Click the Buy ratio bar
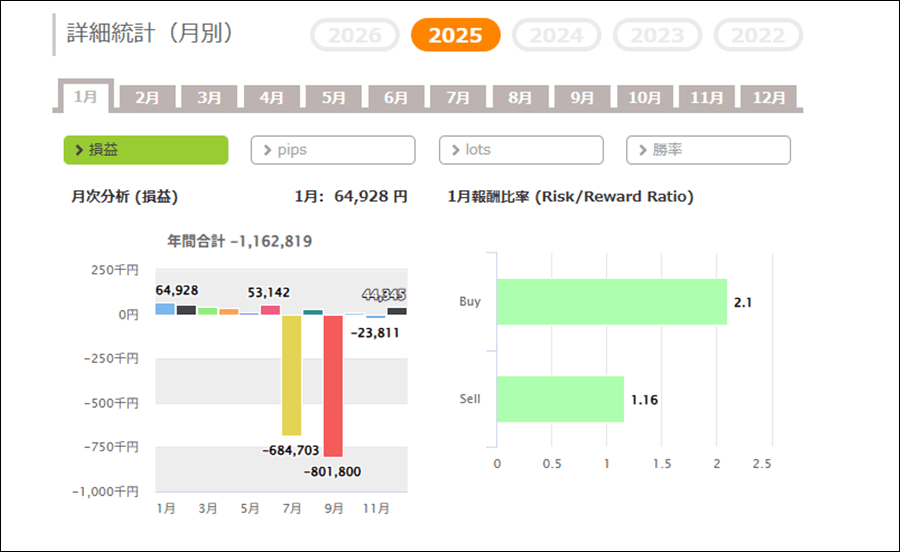This screenshot has width=900, height=552. [611, 301]
